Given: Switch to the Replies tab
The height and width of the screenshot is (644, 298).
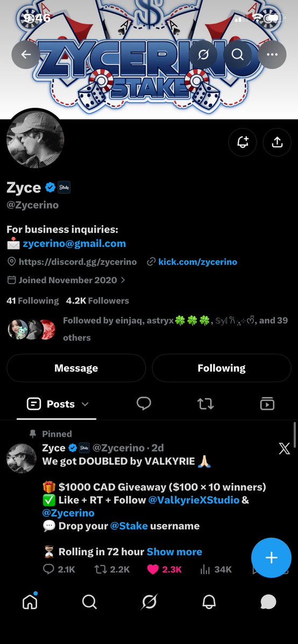Looking at the screenshot, I should [x=144, y=404].
